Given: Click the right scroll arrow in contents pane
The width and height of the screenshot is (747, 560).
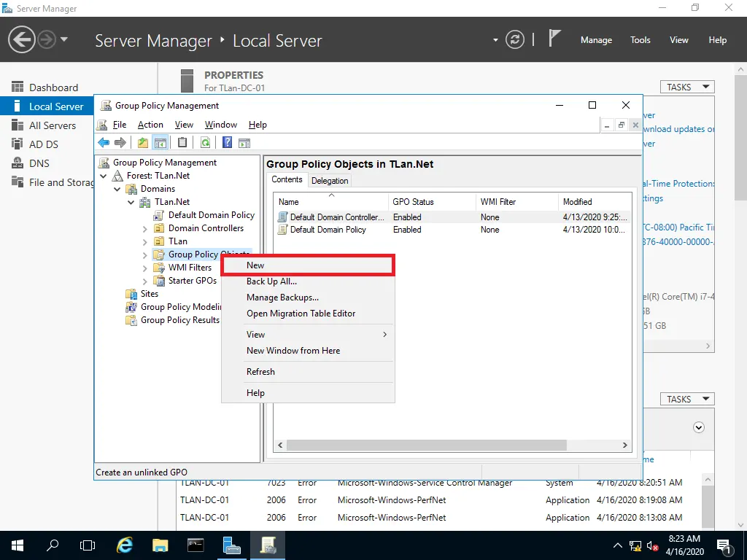Looking at the screenshot, I should [624, 446].
